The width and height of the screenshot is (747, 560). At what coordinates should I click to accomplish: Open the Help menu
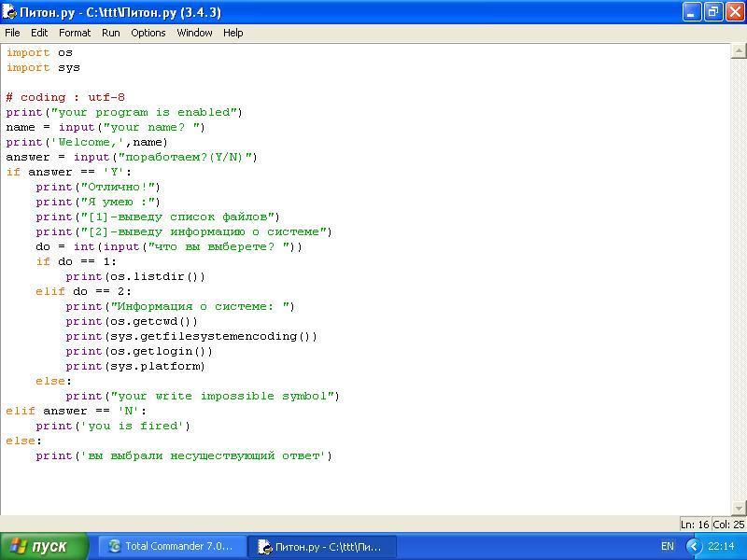click(x=233, y=33)
